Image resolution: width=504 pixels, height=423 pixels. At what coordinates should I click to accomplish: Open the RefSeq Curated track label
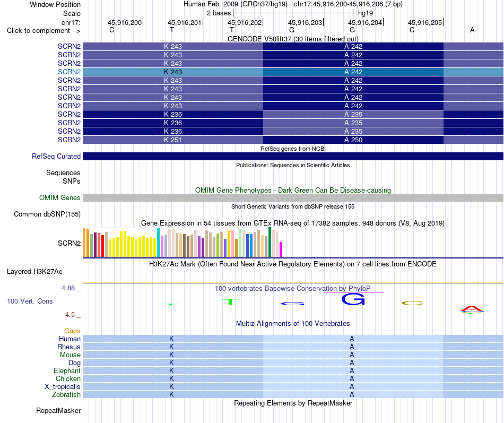pyautogui.click(x=56, y=157)
